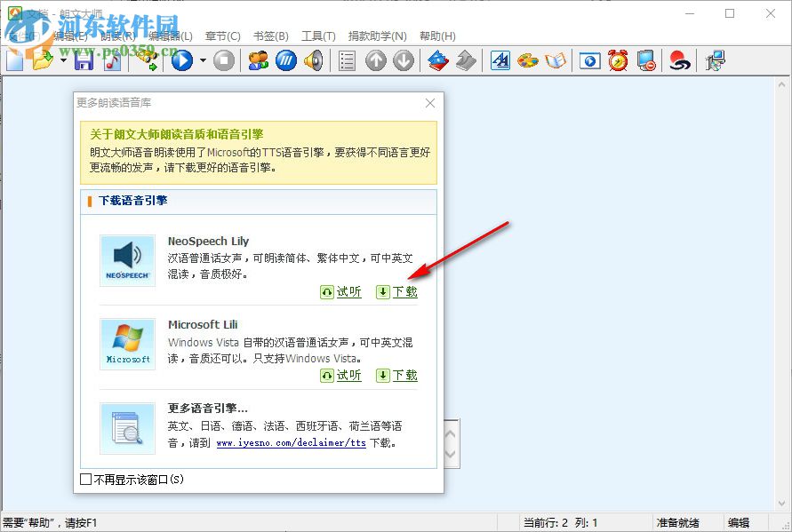
Task: Open the 章节(C) menu
Action: coord(223,36)
